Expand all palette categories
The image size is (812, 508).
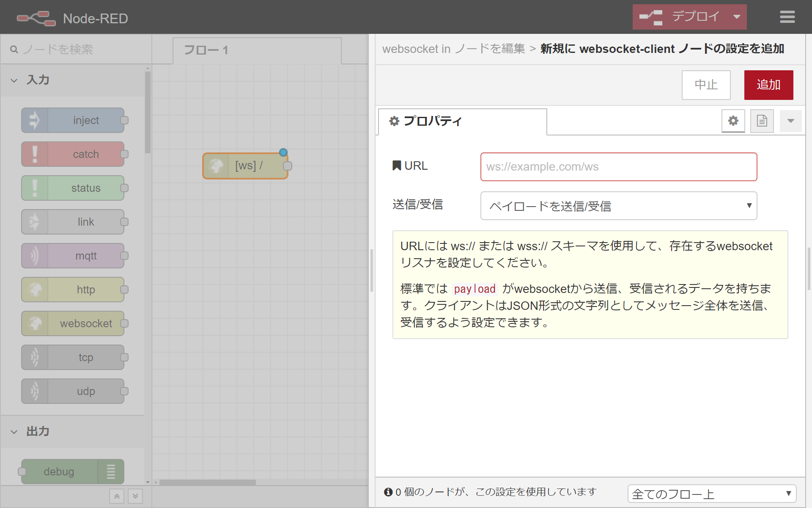click(x=135, y=496)
